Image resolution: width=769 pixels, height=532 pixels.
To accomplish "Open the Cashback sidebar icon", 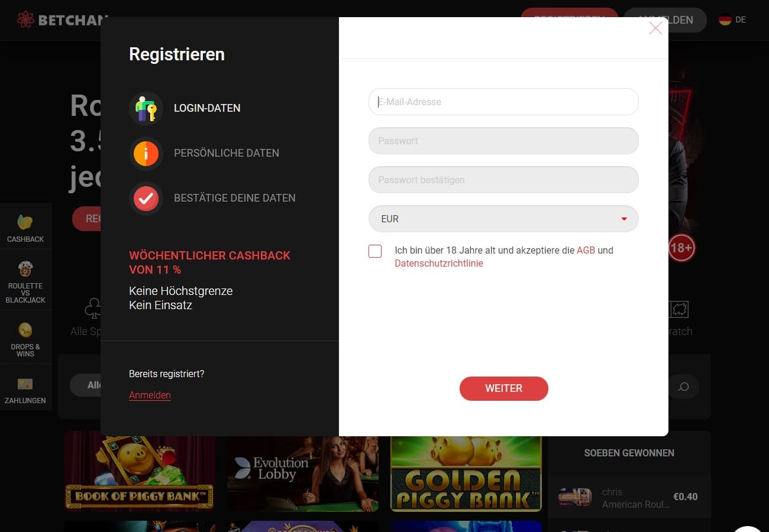I will (x=25, y=223).
